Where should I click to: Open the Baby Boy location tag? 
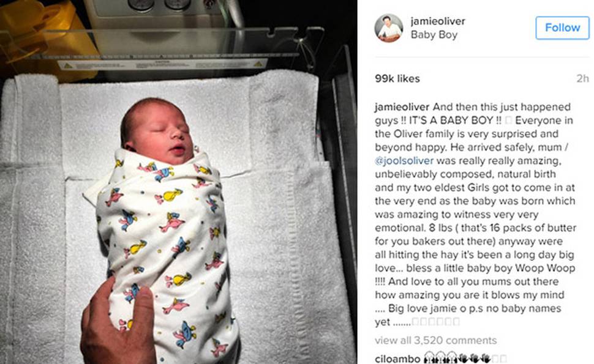click(434, 35)
